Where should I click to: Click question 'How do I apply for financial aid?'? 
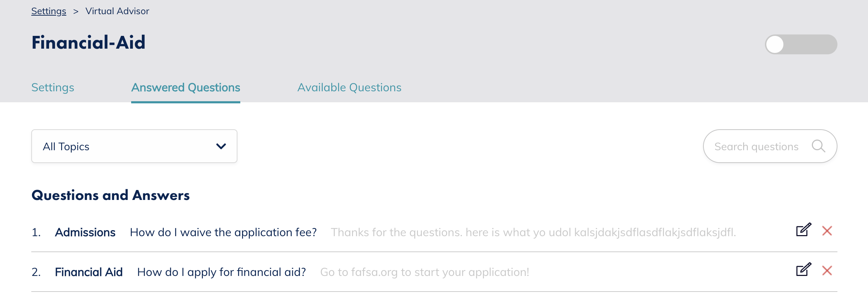[x=221, y=272]
